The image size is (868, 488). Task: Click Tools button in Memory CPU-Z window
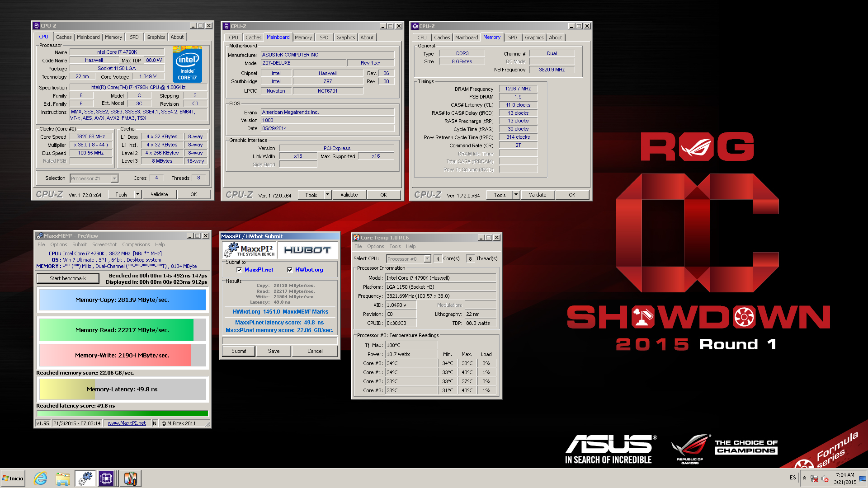click(x=500, y=195)
